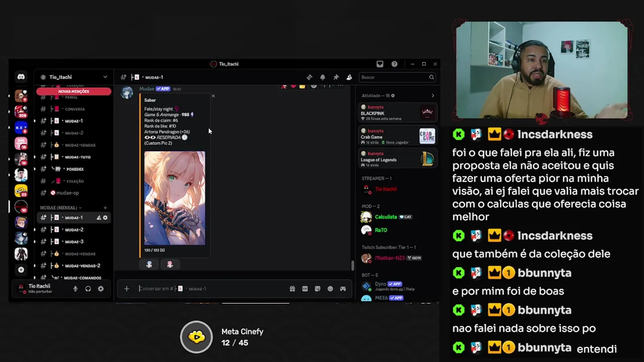Open Tio_Itachi server dropdown menu
Image resolution: width=644 pixels, height=362 pixels.
click(105, 77)
